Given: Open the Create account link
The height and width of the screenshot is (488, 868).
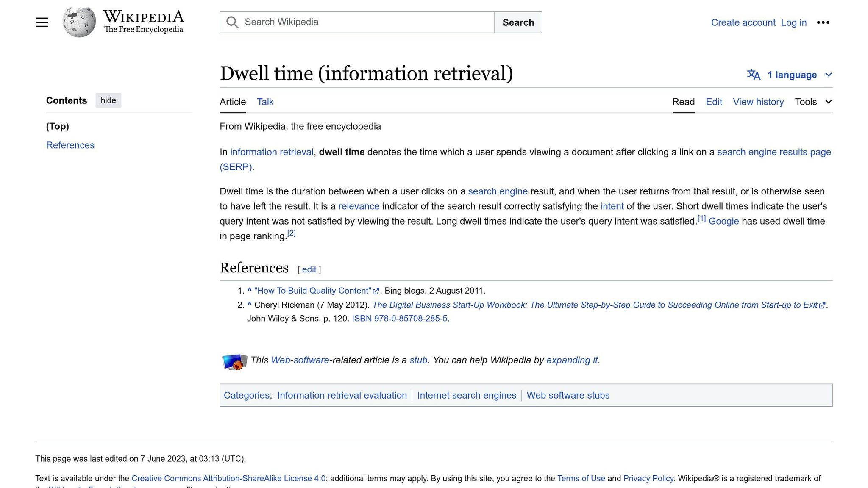Looking at the screenshot, I should (743, 22).
